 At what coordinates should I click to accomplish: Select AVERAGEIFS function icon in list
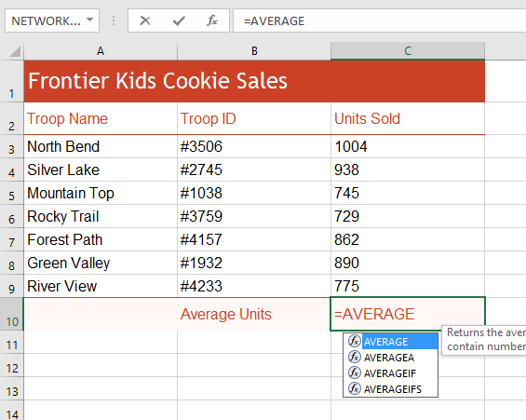(355, 388)
